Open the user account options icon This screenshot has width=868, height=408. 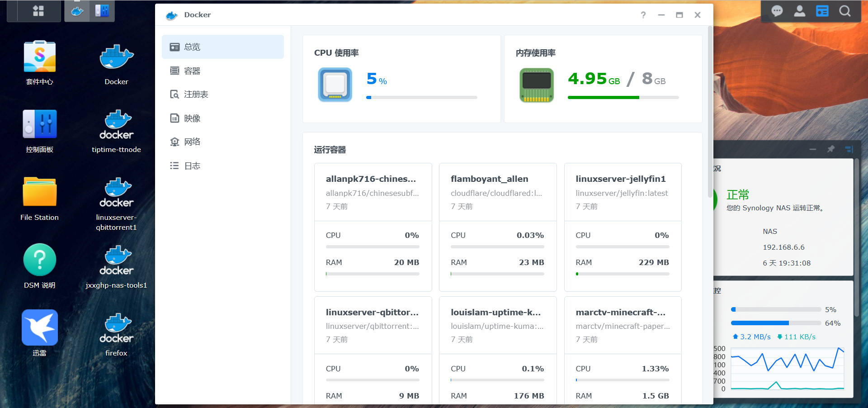coord(800,11)
